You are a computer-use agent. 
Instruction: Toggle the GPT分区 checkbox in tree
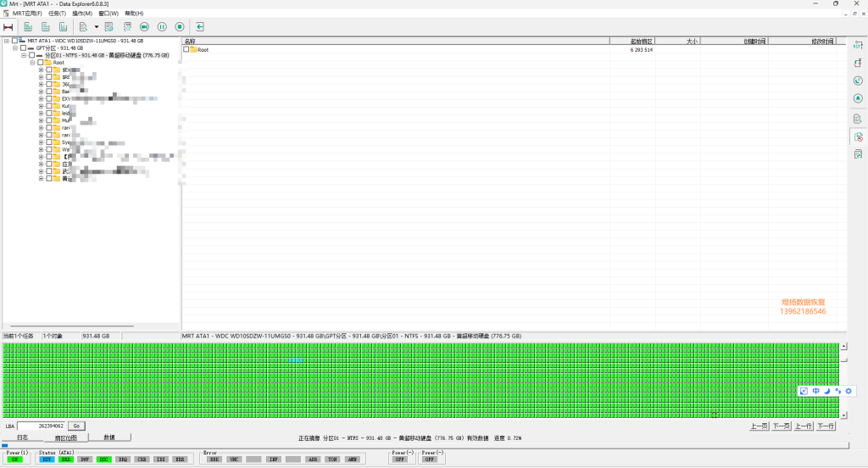[23, 48]
